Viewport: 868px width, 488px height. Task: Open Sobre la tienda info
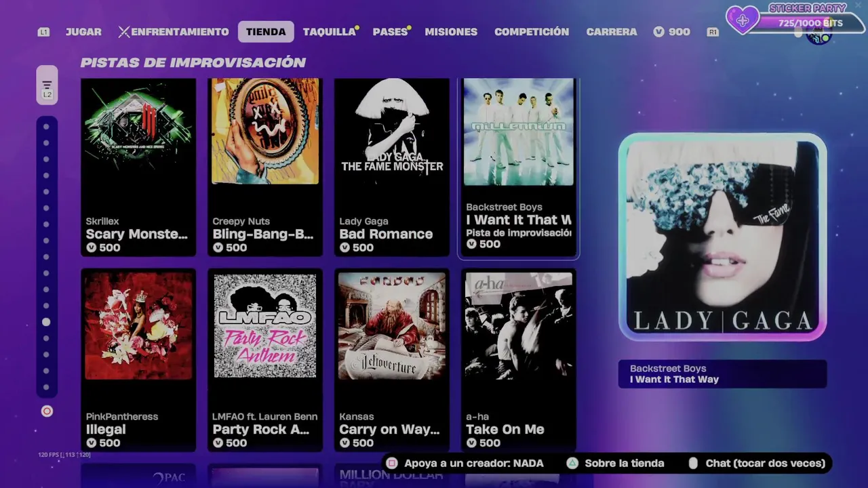[x=625, y=464]
